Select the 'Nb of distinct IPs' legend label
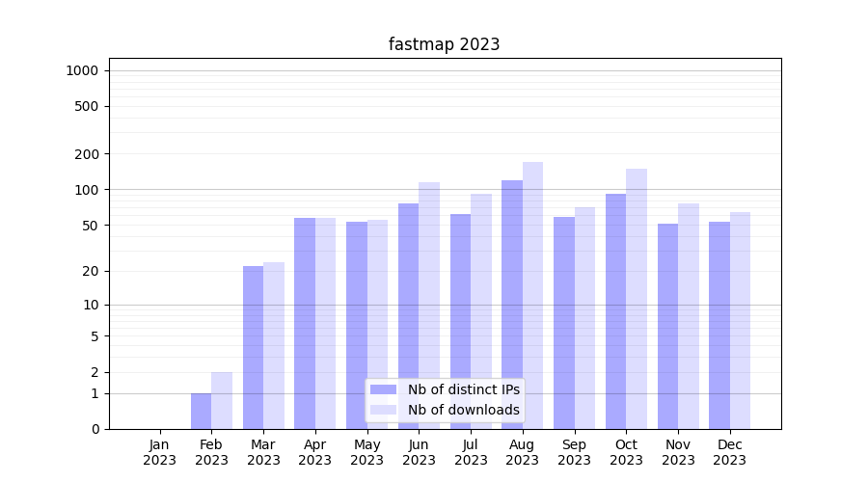This screenshot has width=868, height=482. [x=463, y=389]
